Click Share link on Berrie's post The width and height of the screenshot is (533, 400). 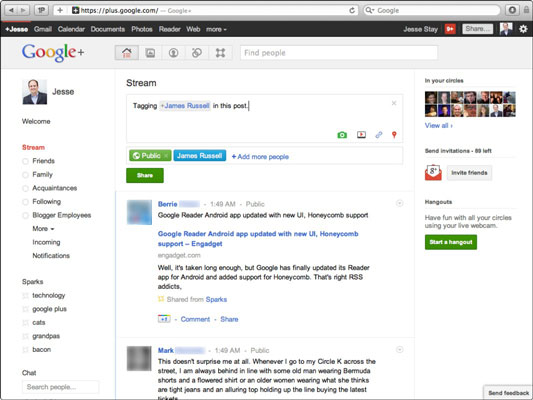pos(229,319)
